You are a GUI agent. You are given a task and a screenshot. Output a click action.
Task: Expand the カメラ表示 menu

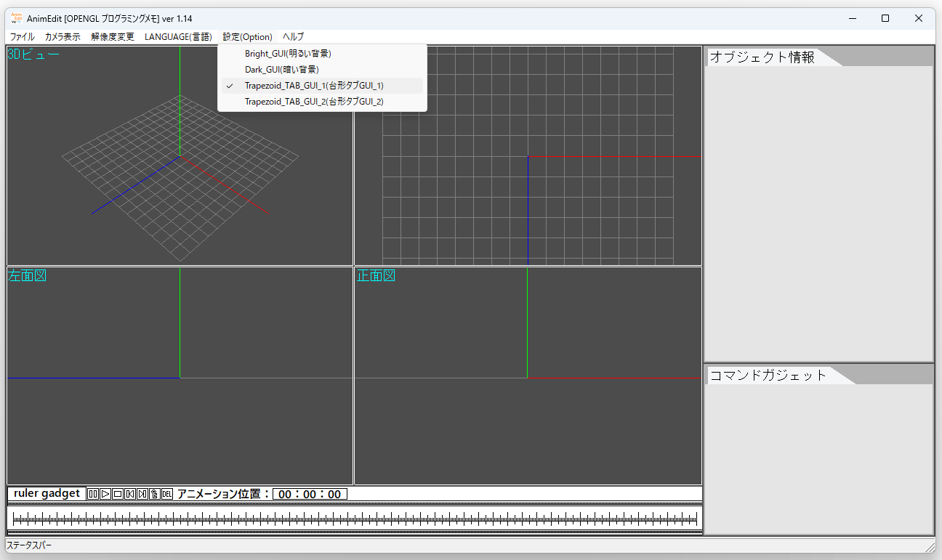click(63, 36)
